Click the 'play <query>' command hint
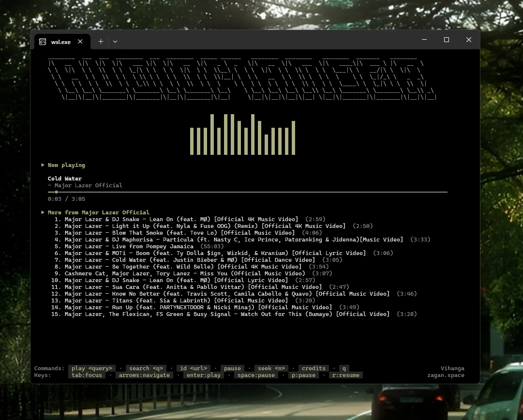The height and width of the screenshot is (420, 523). [x=92, y=368]
